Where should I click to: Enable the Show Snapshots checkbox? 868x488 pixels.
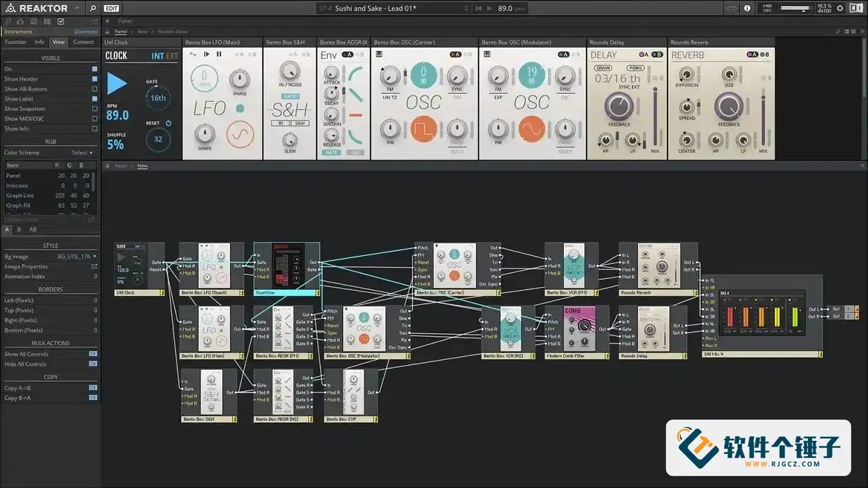coord(95,108)
